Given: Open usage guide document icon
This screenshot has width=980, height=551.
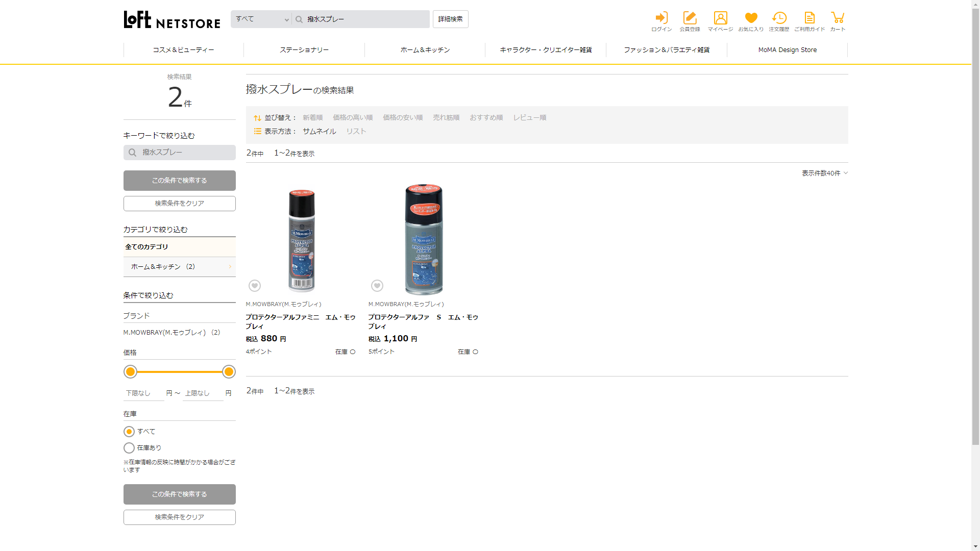Looking at the screenshot, I should coord(810,18).
